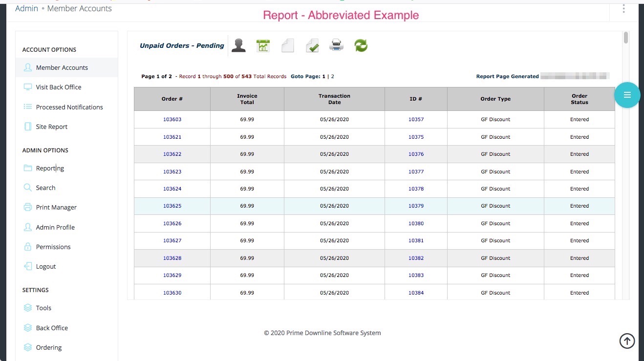Open the green chart report icon
The width and height of the screenshot is (644, 361).
click(x=263, y=46)
